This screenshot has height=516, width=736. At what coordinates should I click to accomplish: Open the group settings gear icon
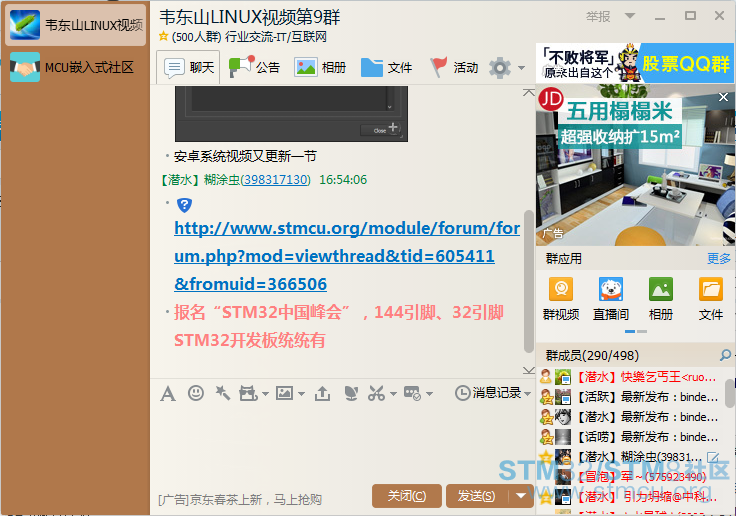pyautogui.click(x=499, y=68)
